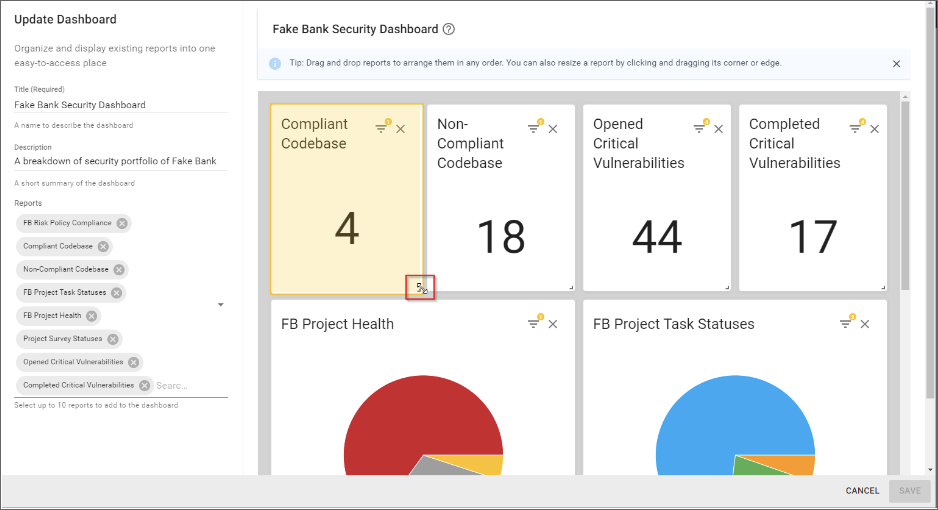The height and width of the screenshot is (510, 938).
Task: Click the Cancel button
Action: point(862,491)
